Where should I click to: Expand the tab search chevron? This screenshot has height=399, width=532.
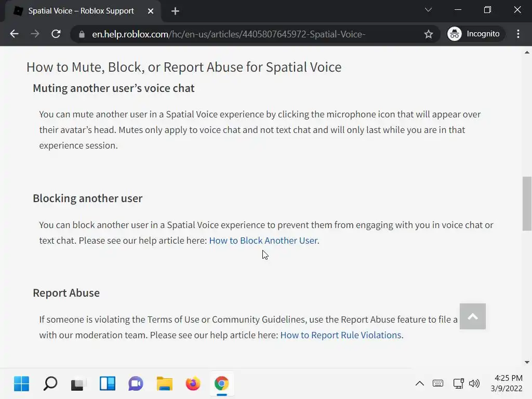point(428,10)
